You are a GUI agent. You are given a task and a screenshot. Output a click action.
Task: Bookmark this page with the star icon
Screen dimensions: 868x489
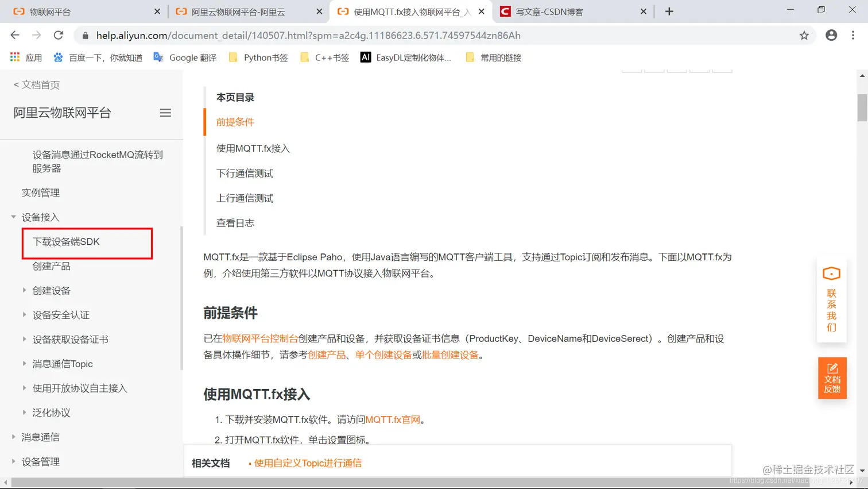[x=804, y=35]
